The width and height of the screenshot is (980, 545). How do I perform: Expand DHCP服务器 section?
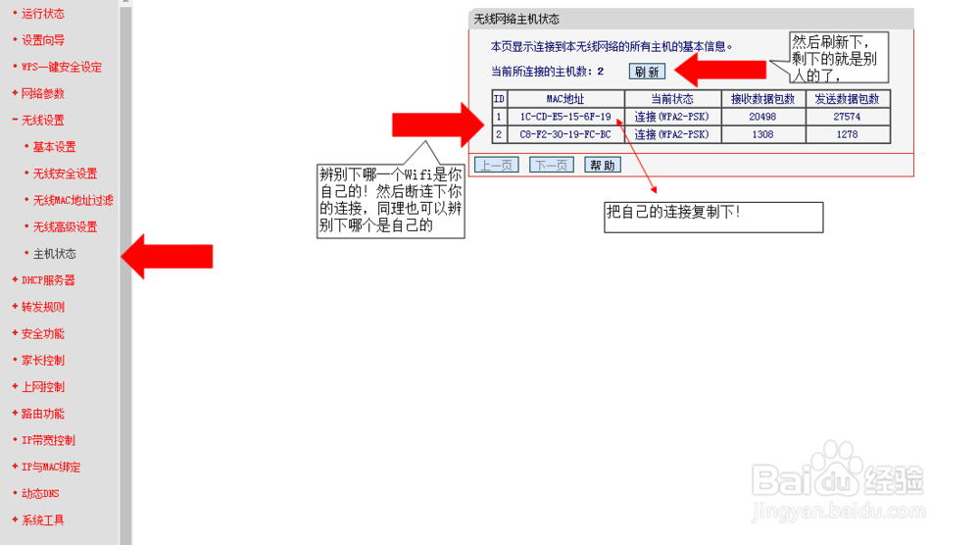pos(48,280)
